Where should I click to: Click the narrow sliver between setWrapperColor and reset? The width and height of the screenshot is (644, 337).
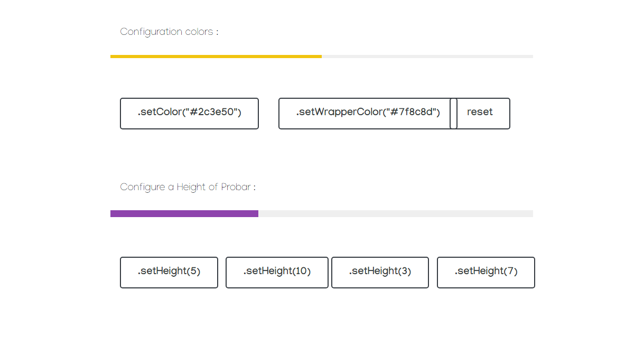pyautogui.click(x=453, y=113)
